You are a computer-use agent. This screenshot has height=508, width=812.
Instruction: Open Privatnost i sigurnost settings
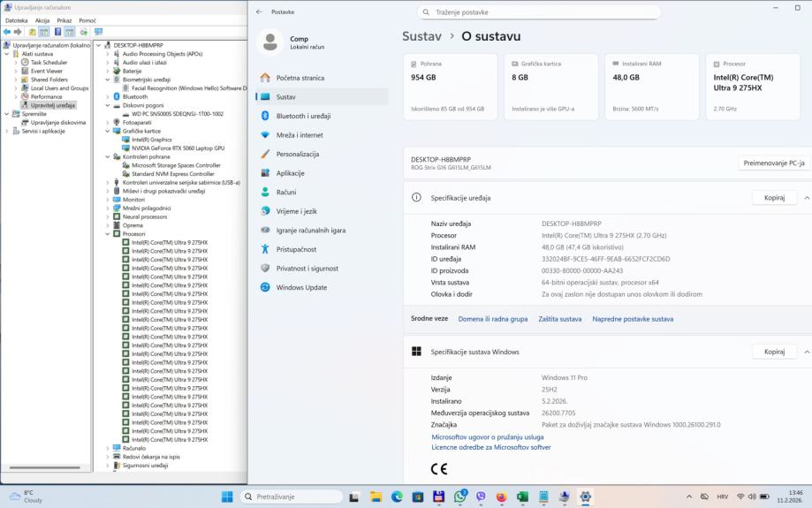pyautogui.click(x=307, y=269)
